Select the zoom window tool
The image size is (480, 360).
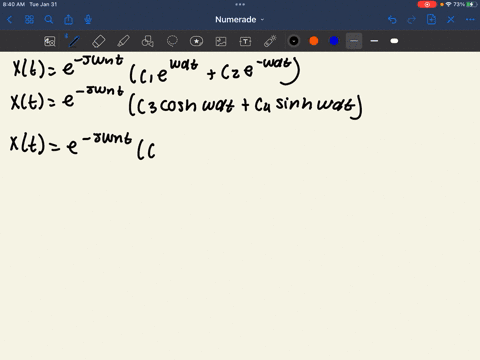pos(50,41)
